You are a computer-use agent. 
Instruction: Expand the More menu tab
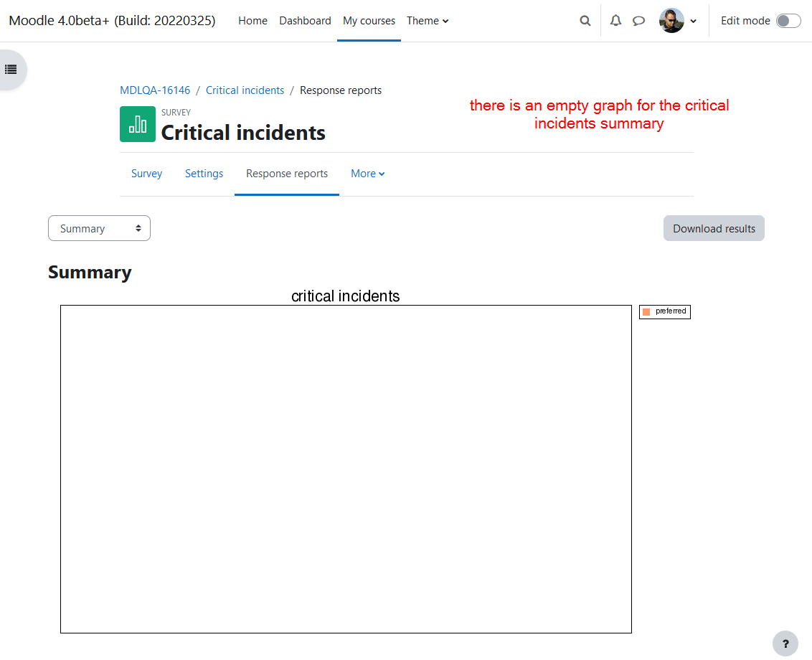[368, 174]
